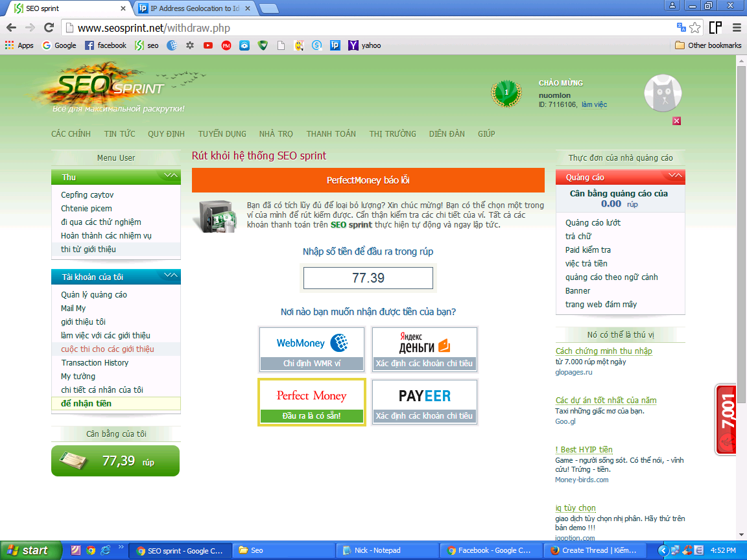Open the blank page bookmark icon

281,45
